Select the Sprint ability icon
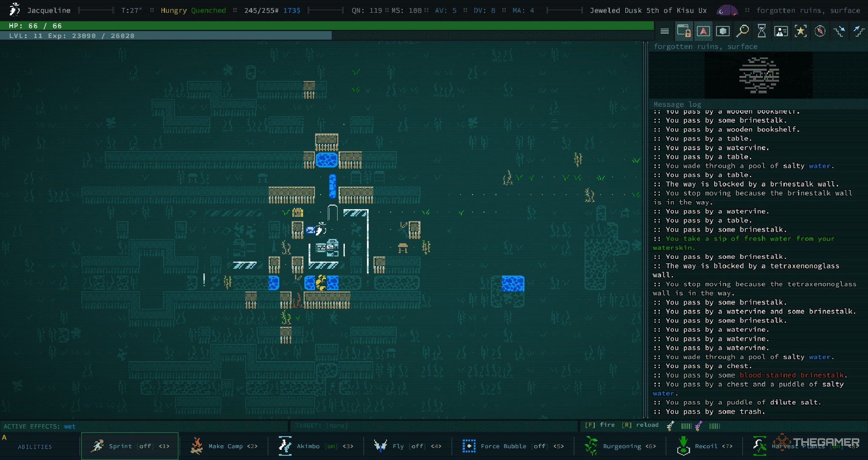868x460 pixels. 97,445
